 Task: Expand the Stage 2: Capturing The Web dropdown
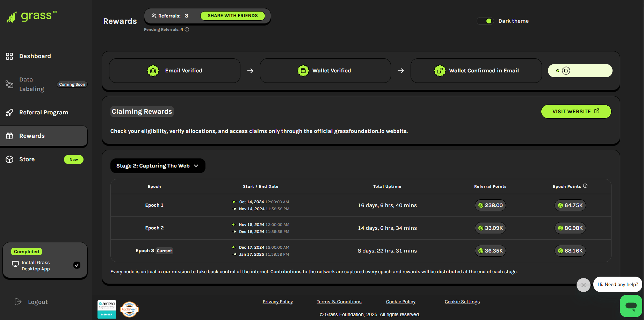158,166
